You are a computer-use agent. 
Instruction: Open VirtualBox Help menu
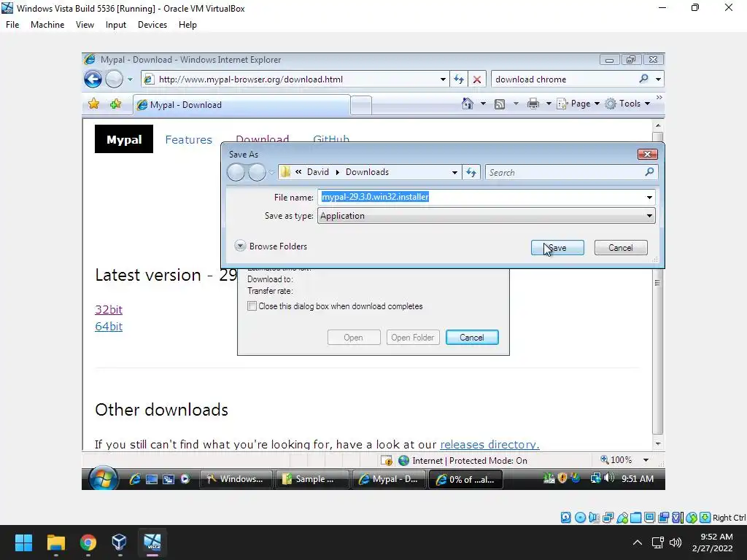coord(187,25)
